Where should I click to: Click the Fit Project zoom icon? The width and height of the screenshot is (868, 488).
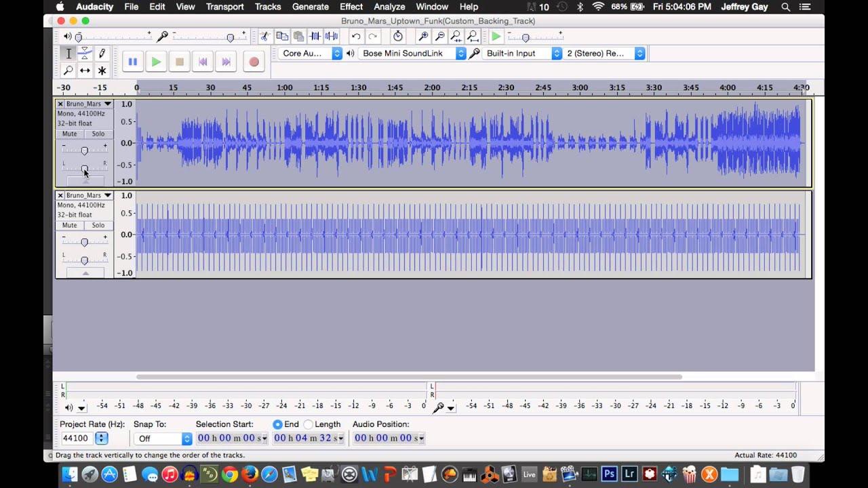[473, 37]
